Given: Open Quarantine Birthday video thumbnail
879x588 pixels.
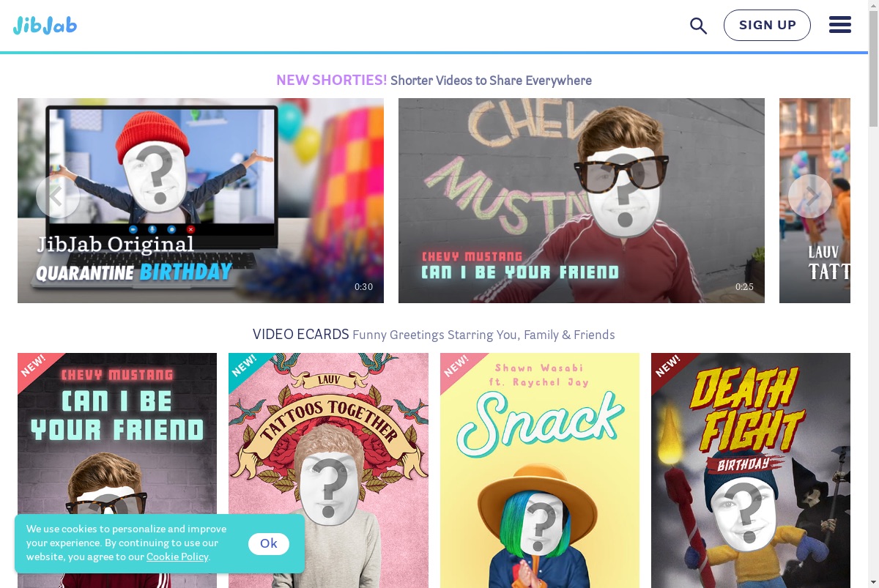Looking at the screenshot, I should (x=201, y=201).
